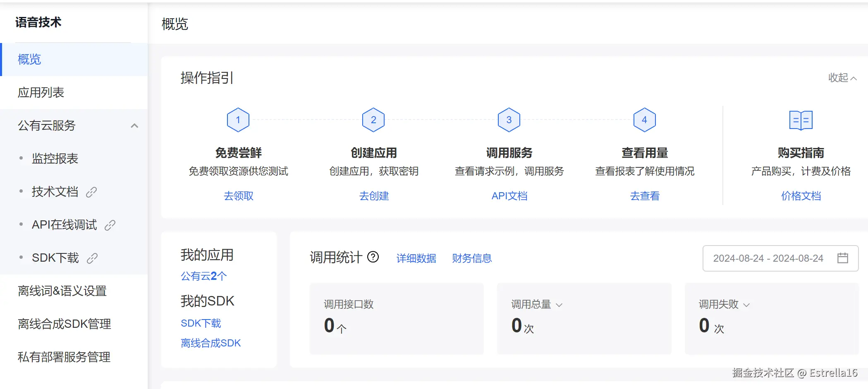Click the 我的SDK heading

208,301
